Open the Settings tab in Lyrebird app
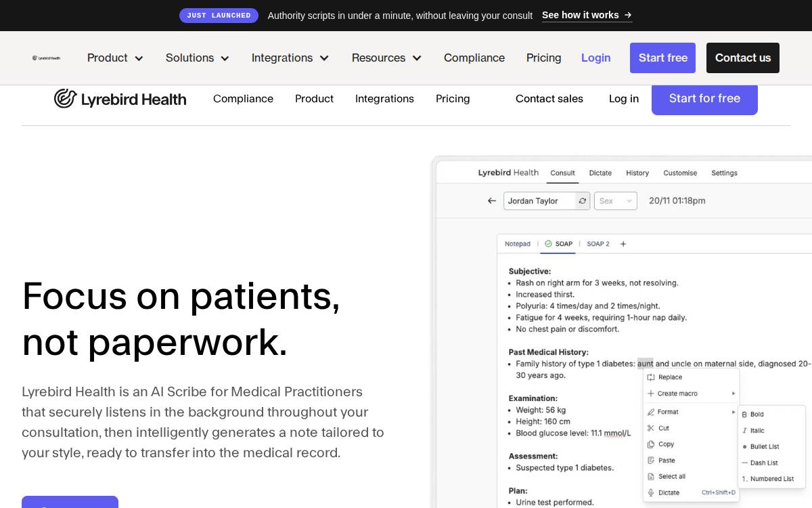 (x=724, y=173)
